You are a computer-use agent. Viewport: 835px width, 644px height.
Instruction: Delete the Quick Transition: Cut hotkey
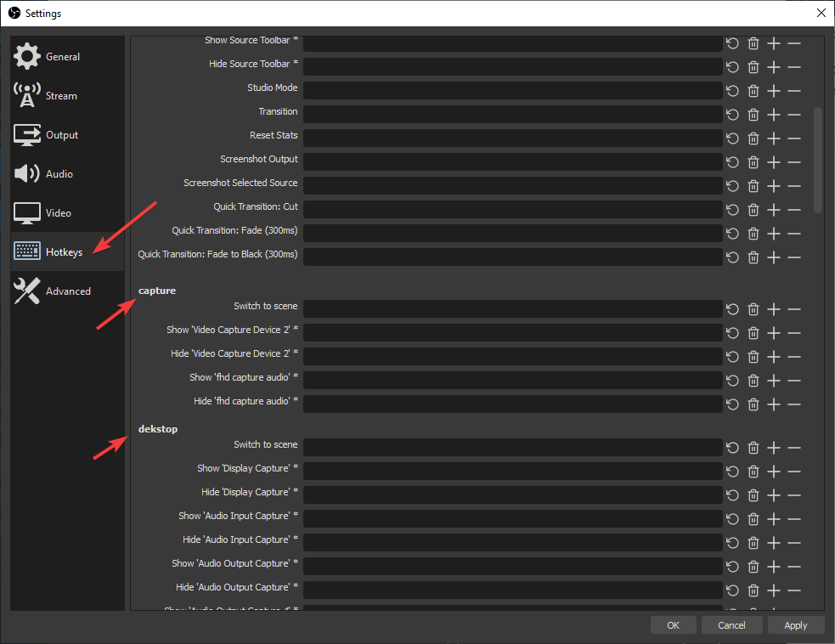(753, 210)
